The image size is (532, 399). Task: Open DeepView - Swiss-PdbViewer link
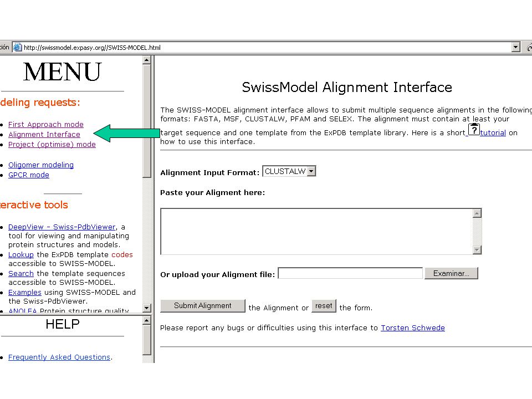[x=62, y=227]
